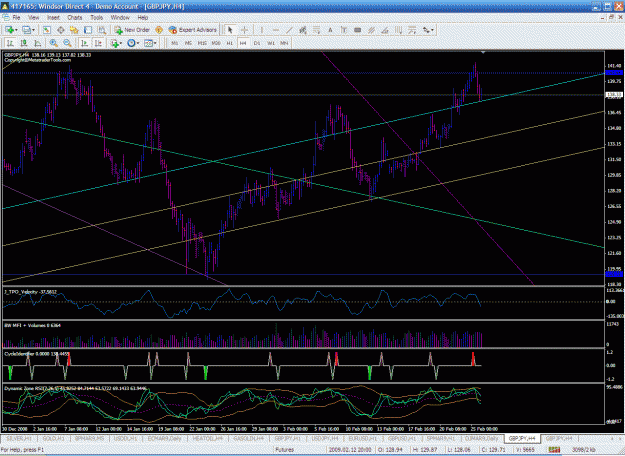The width and height of the screenshot is (625, 456).
Task: Choose the Text Label tool (T icon)
Action: coord(344,30)
